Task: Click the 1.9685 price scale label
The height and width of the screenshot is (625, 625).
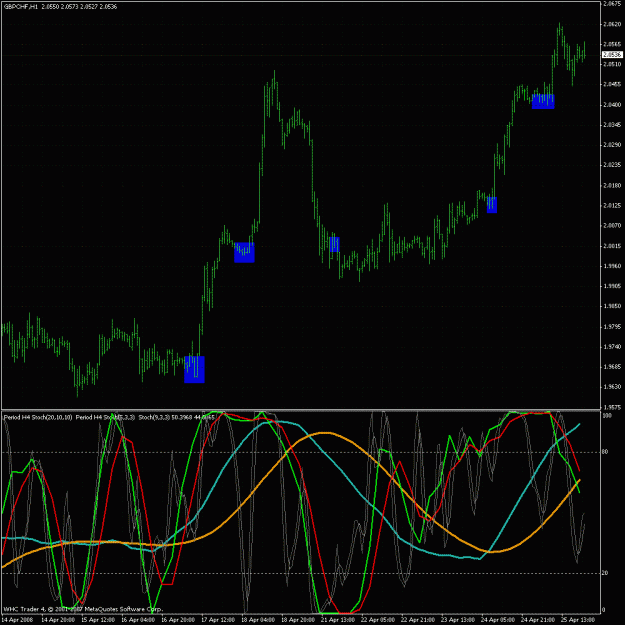Action: click(612, 367)
